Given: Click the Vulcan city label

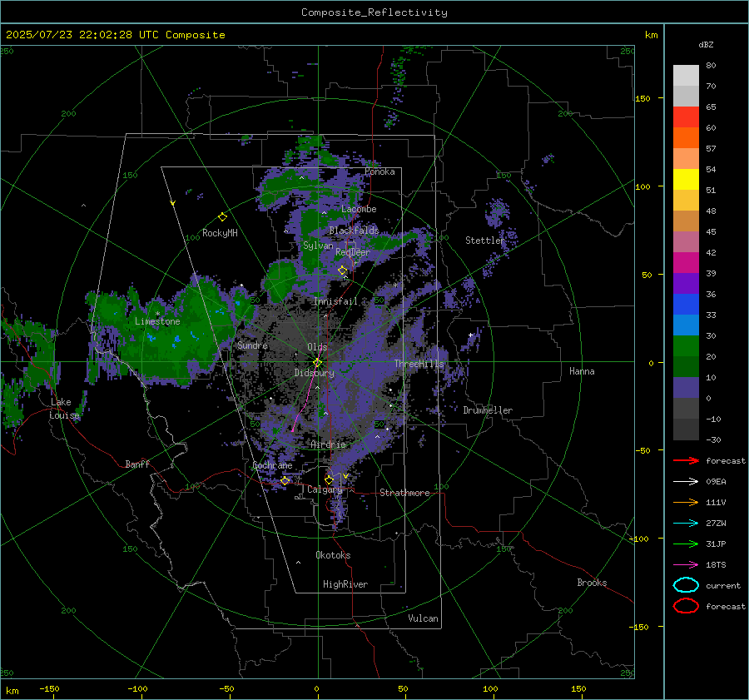Looking at the screenshot, I should [x=424, y=618].
